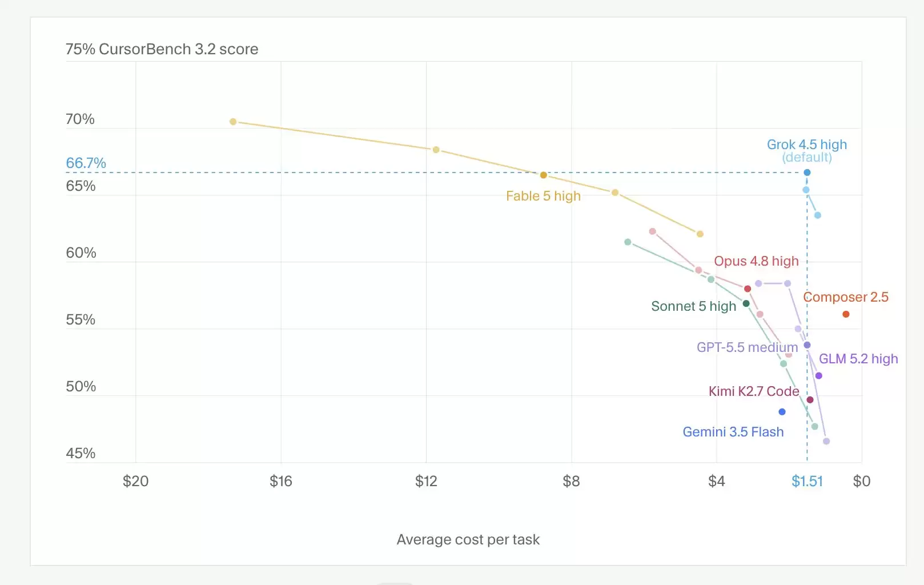The image size is (924, 585).
Task: Click the Grok 4.5 high default data point
Action: point(807,173)
